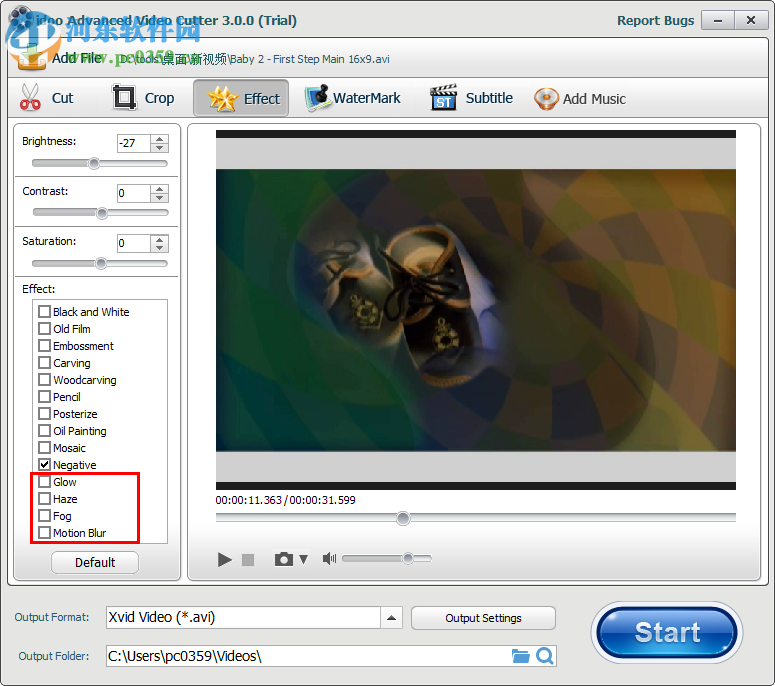Screen dimensions: 775x686
Task: Tick the Carving effect checkbox
Action: pos(44,363)
